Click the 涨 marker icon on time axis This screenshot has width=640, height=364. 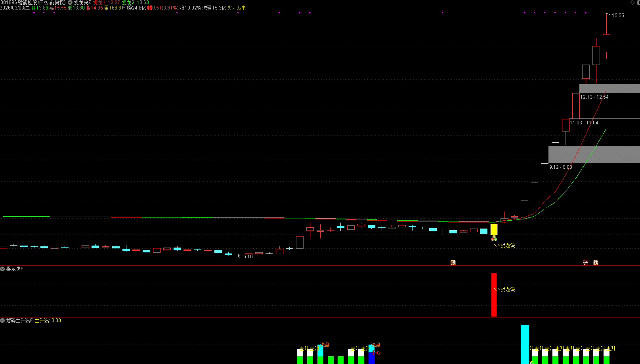[585, 263]
